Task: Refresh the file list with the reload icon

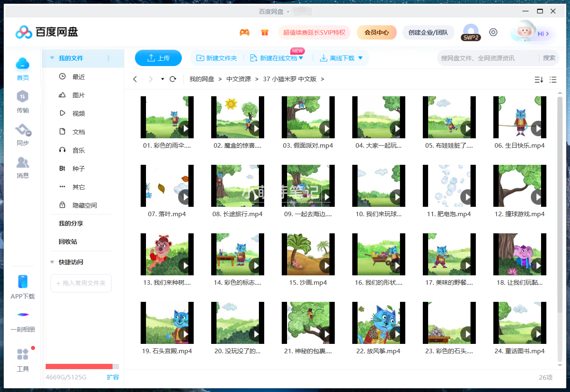Action: (173, 79)
